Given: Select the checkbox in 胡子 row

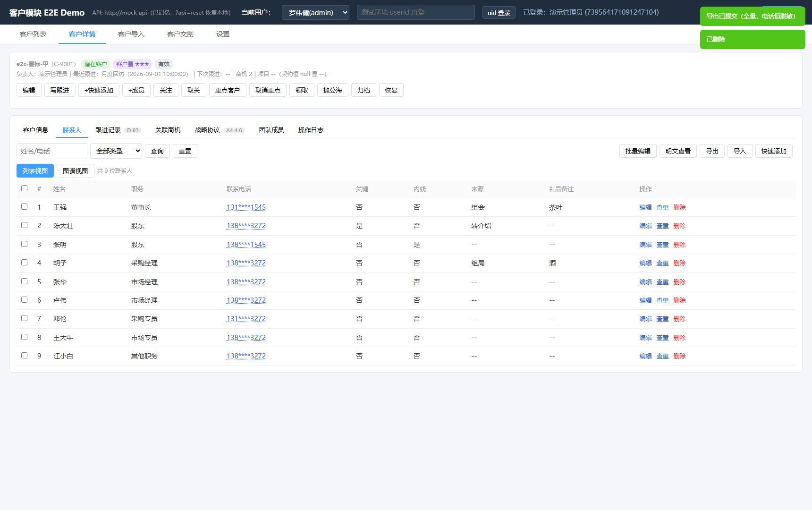Looking at the screenshot, I should (x=25, y=263).
